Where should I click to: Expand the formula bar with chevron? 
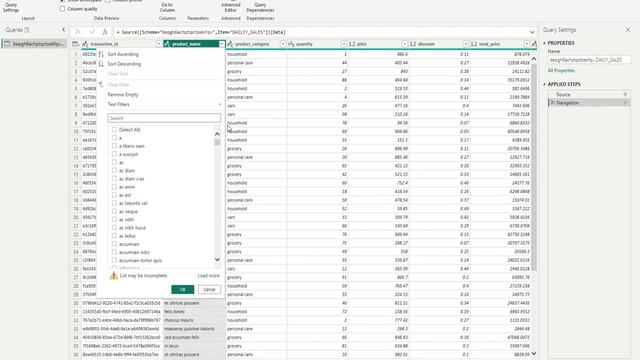[532, 32]
